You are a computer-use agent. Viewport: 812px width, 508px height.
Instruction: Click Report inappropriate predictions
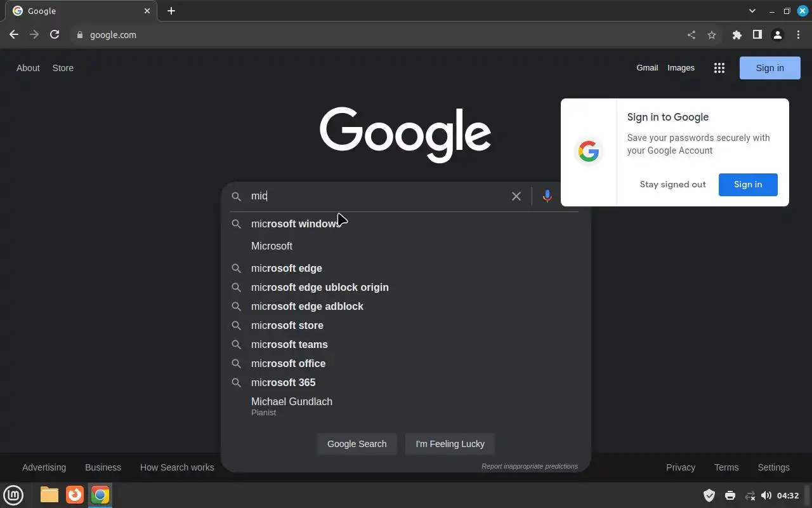click(x=530, y=466)
